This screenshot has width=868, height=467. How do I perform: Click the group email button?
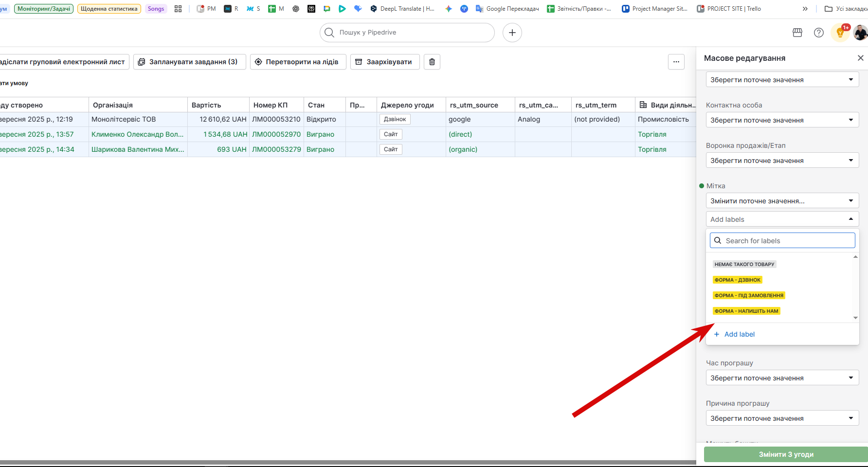click(x=63, y=62)
